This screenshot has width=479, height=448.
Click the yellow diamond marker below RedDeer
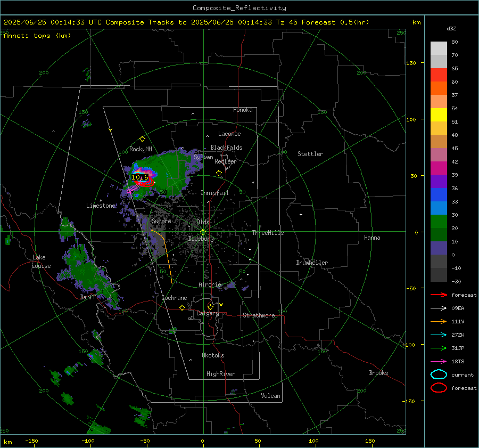tap(219, 173)
